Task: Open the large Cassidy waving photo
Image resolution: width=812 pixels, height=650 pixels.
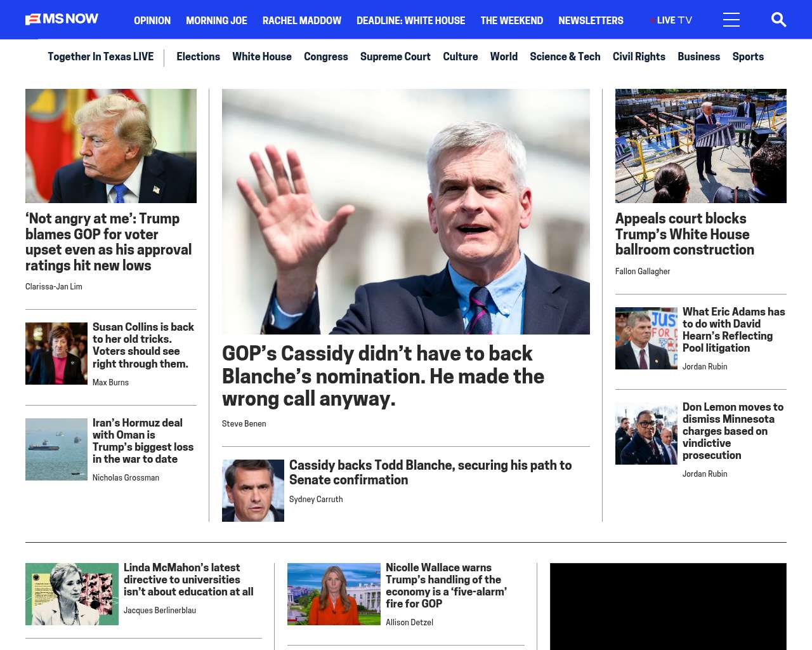Action: coord(406,211)
